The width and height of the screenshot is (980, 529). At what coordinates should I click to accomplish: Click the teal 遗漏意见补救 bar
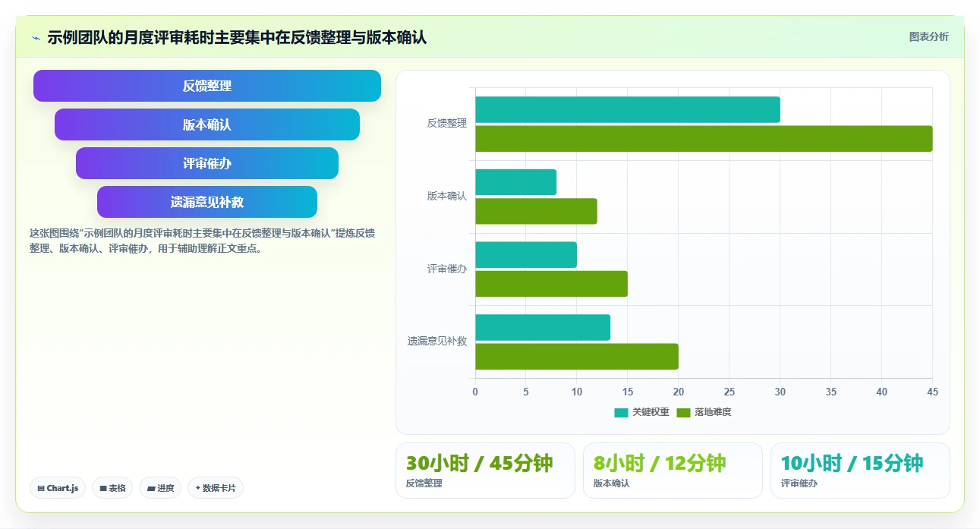click(543, 328)
